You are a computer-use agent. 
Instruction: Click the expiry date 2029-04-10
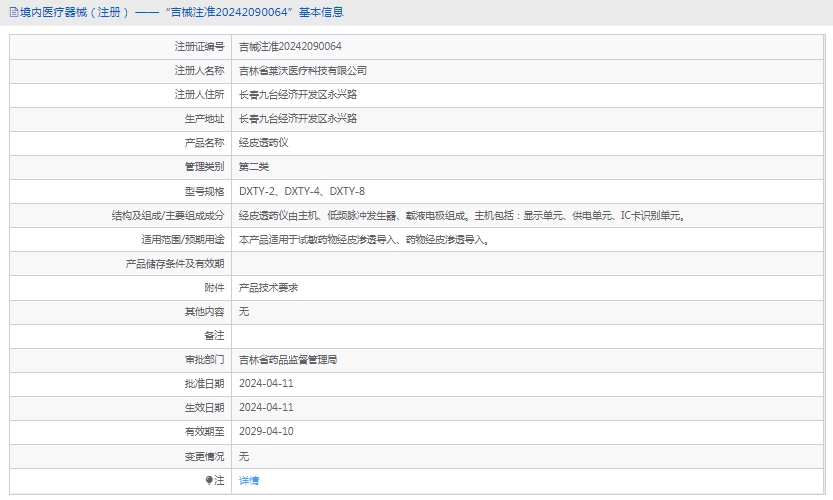tap(267, 432)
